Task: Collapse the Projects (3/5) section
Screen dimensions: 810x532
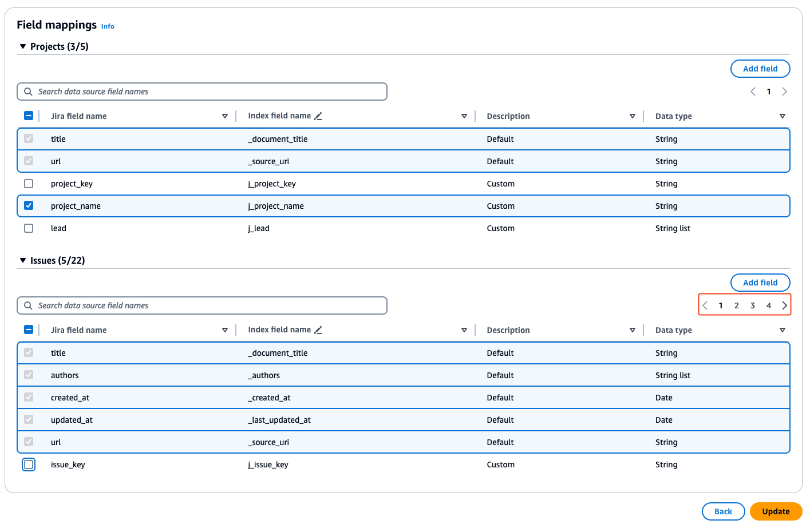Action: (x=22, y=46)
